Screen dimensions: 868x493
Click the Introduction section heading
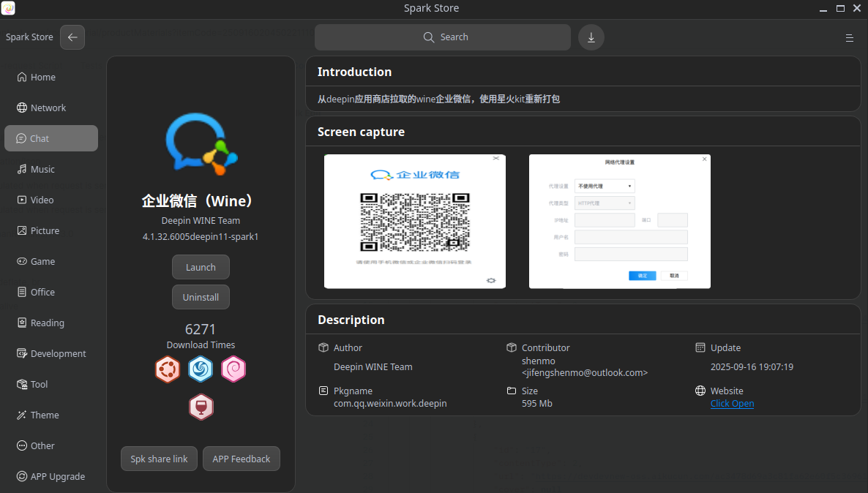[354, 72]
